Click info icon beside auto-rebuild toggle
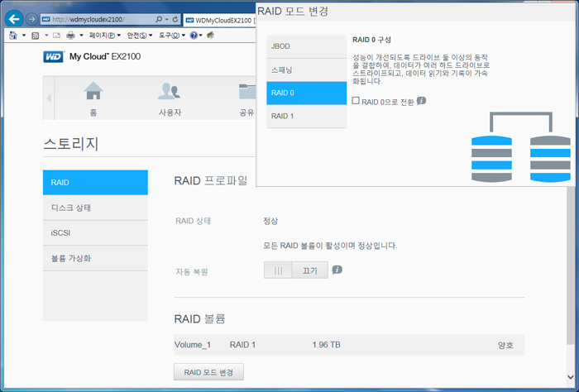The image size is (579, 392). tap(337, 270)
